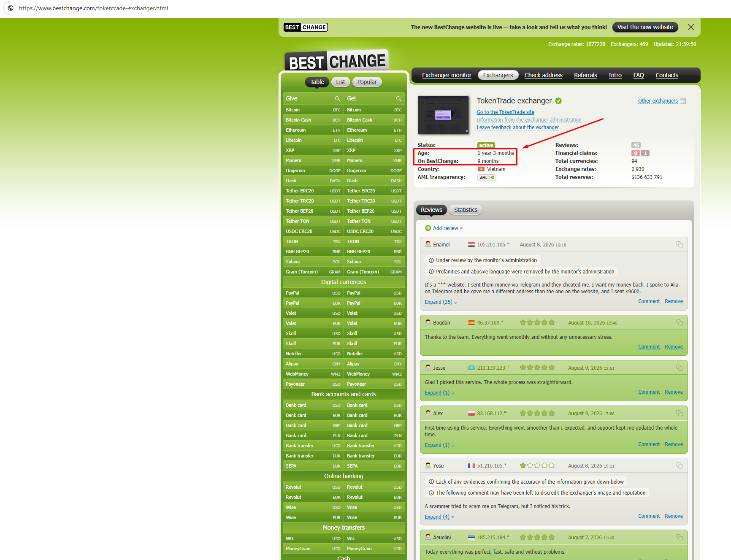
Task: Open the Other exchangers list
Action: click(x=658, y=101)
